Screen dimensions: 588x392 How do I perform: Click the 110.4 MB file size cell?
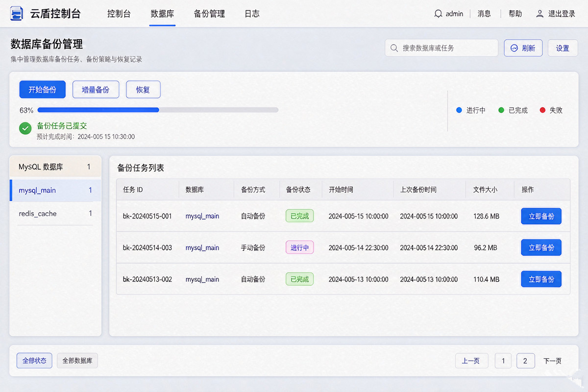pos(487,279)
